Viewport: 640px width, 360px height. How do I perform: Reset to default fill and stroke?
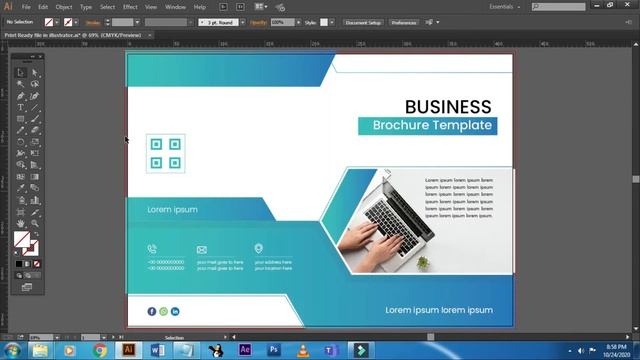[17, 253]
